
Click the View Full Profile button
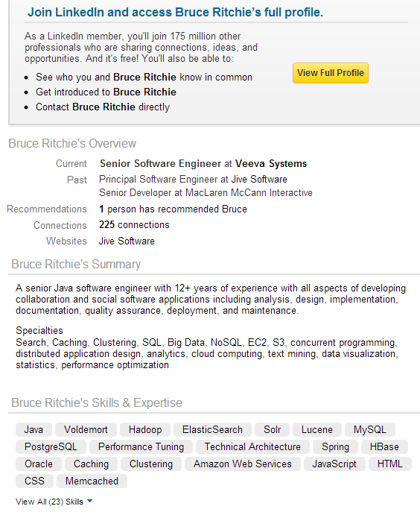[331, 73]
